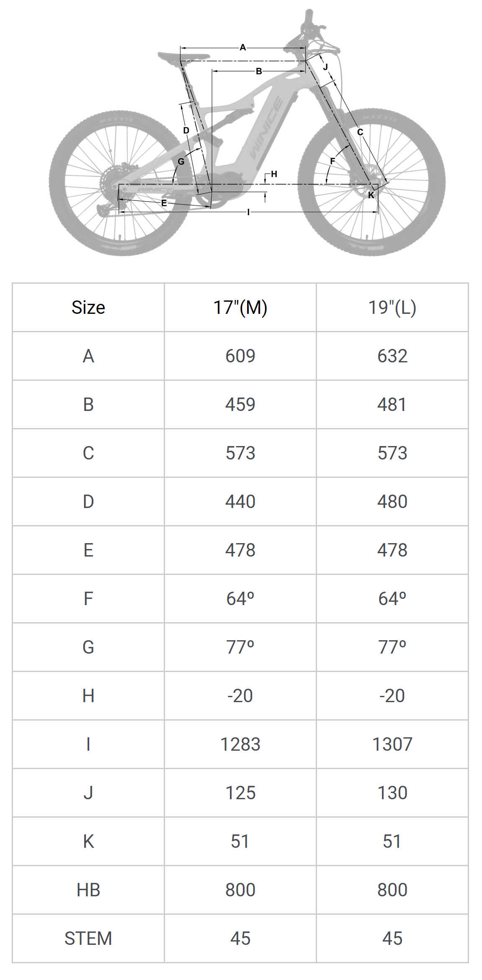Click the E chainstay label on the diagram

coord(164,203)
